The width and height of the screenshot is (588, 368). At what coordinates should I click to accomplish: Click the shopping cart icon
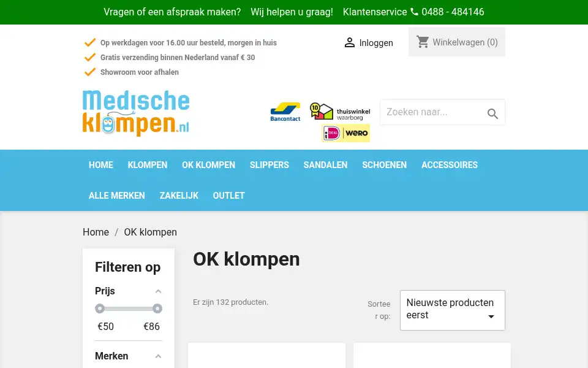click(423, 42)
